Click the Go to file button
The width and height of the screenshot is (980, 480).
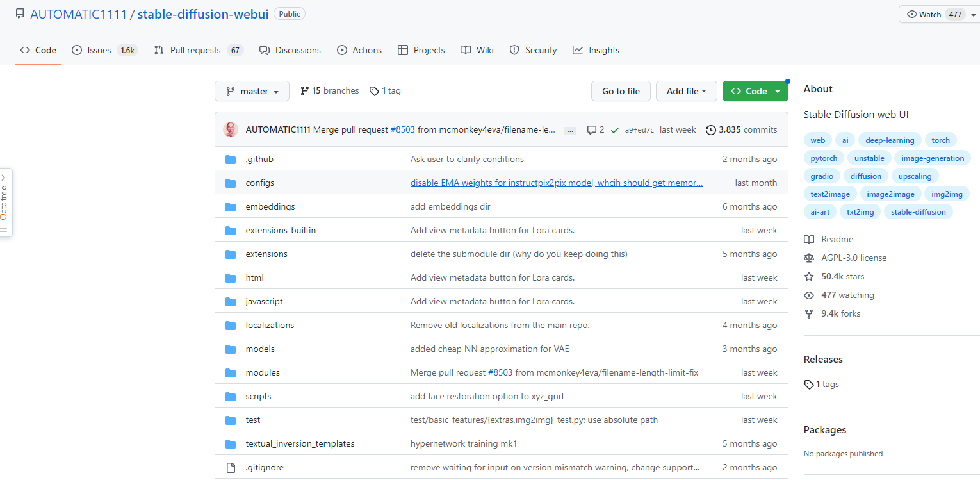pyautogui.click(x=621, y=91)
